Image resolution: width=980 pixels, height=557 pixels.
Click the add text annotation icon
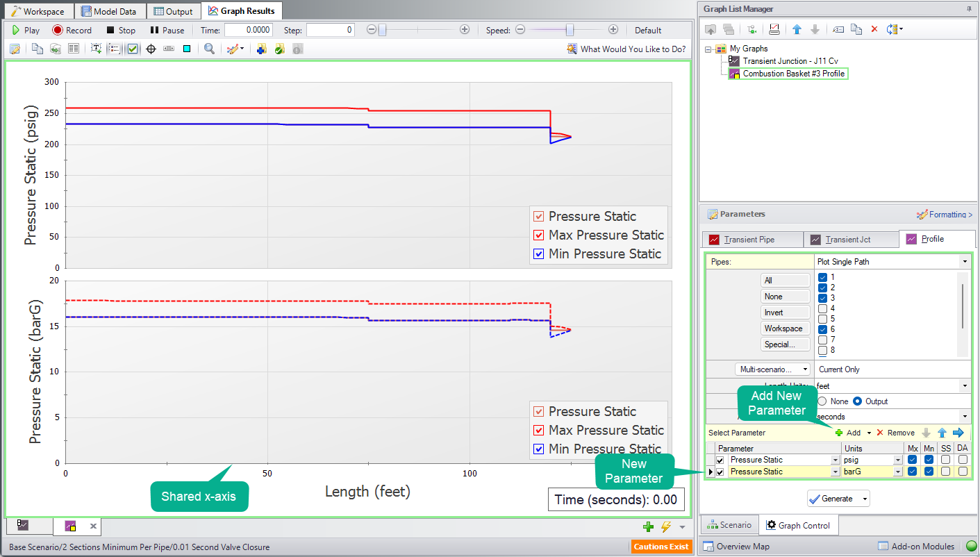[x=96, y=49]
